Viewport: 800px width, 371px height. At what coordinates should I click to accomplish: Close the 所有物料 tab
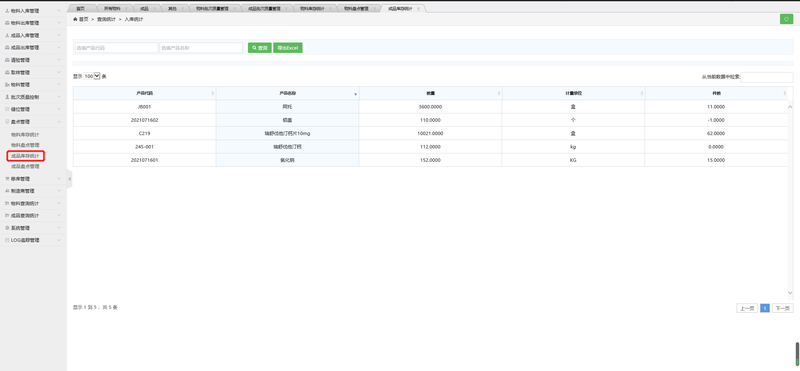tap(128, 9)
